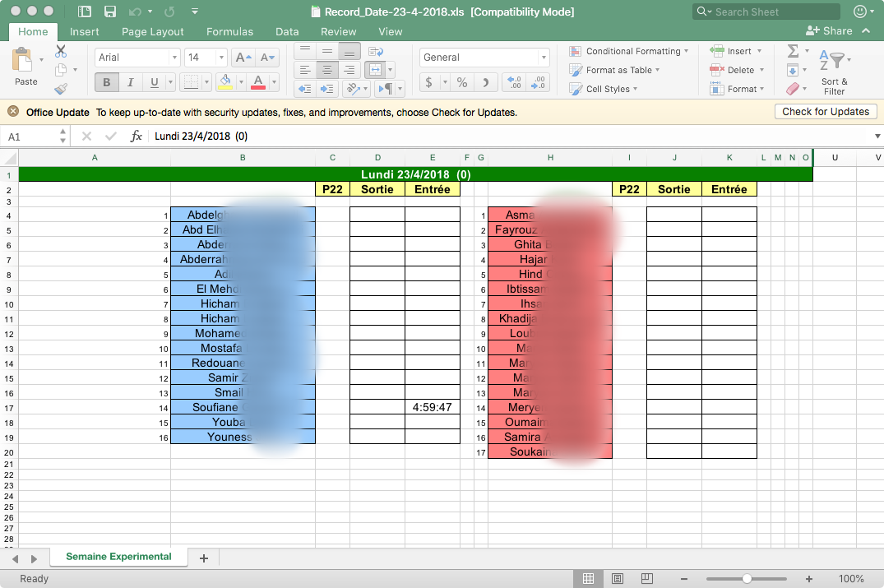
Task: Expand Format as Table menu
Action: tap(614, 70)
